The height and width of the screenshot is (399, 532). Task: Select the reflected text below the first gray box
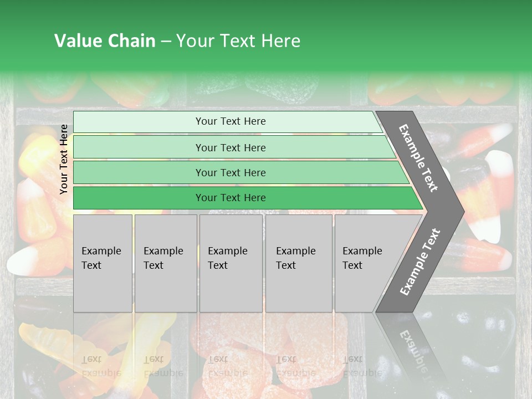[x=101, y=366]
